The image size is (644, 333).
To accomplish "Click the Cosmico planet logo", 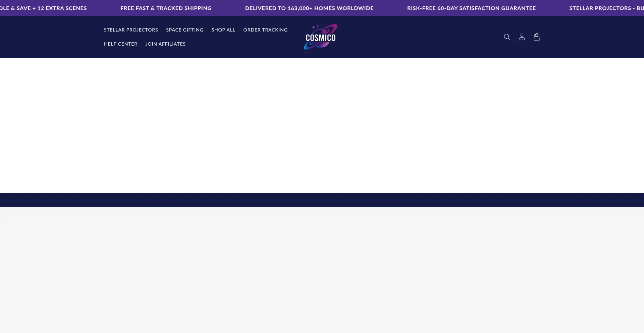I will pos(320,38).
